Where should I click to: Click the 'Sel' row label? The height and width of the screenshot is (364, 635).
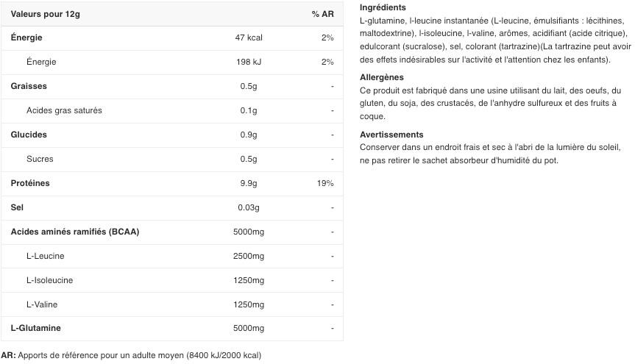coord(17,207)
